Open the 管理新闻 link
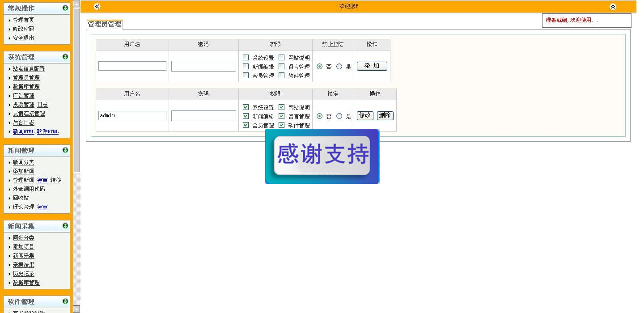Screen dimensions: 644x313 pos(23,180)
